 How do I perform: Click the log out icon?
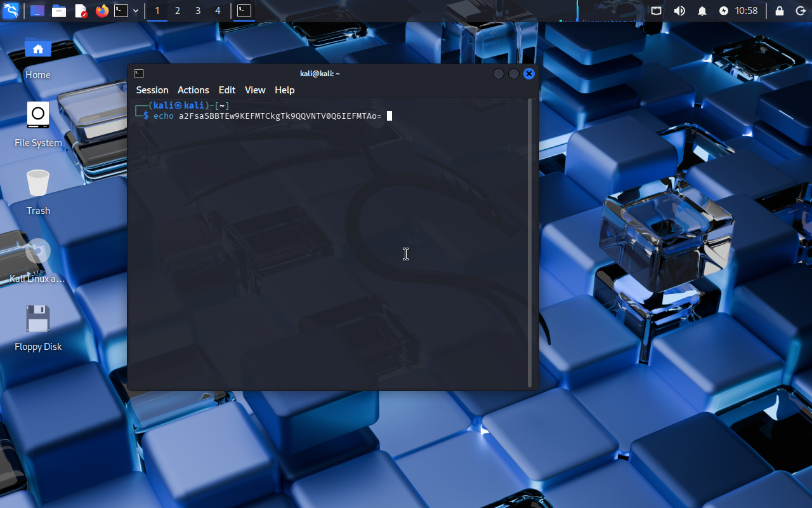(800, 11)
